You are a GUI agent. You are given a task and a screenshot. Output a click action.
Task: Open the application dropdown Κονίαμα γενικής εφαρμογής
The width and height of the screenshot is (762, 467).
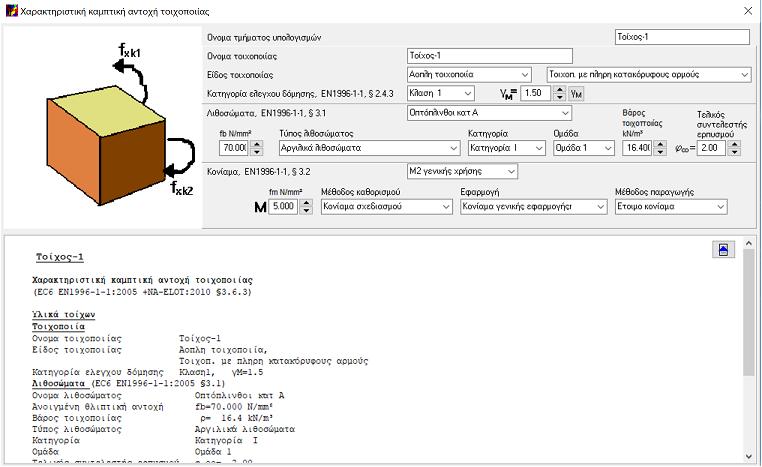[x=534, y=206]
